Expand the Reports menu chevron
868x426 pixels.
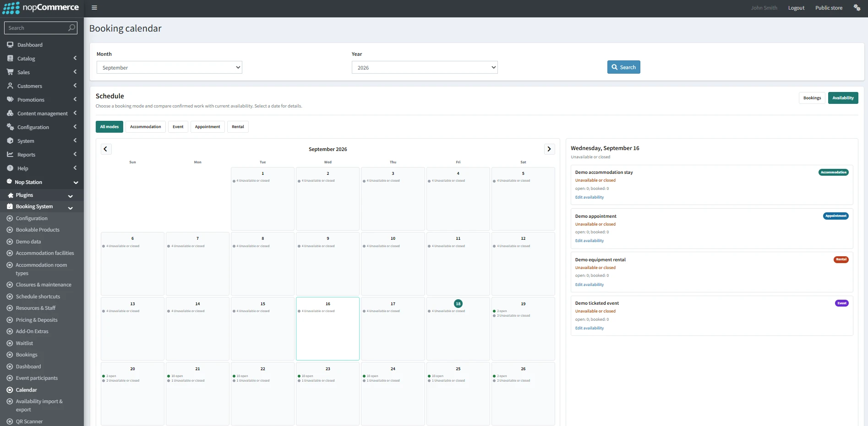[75, 154]
